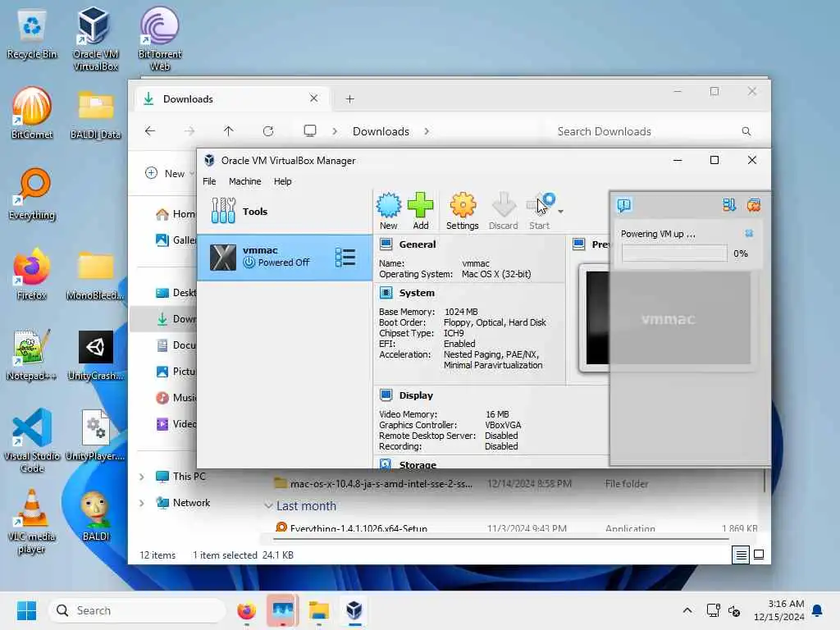The image size is (840, 630).
Task: Click the Display section header
Action: (x=416, y=395)
